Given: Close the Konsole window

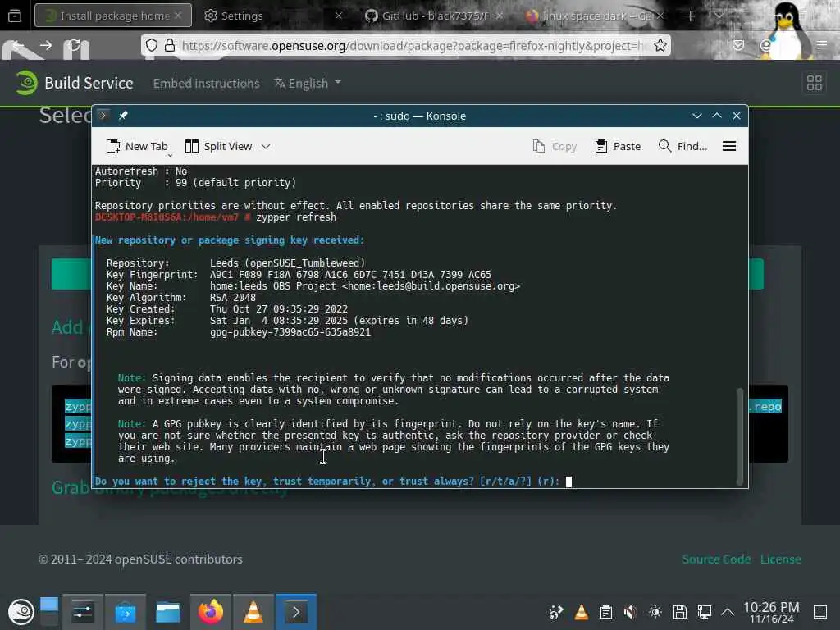Looking at the screenshot, I should coord(737,116).
